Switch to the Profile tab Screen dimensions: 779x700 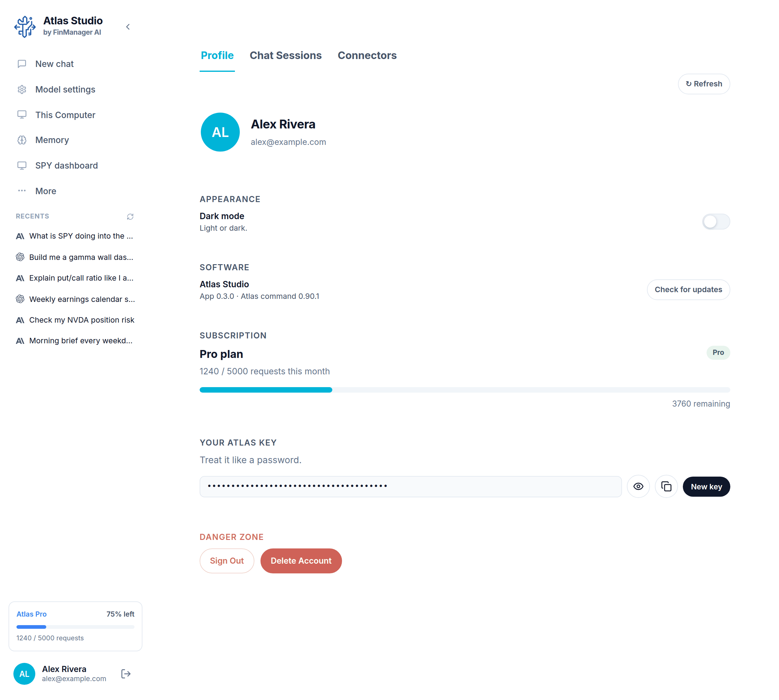(217, 55)
